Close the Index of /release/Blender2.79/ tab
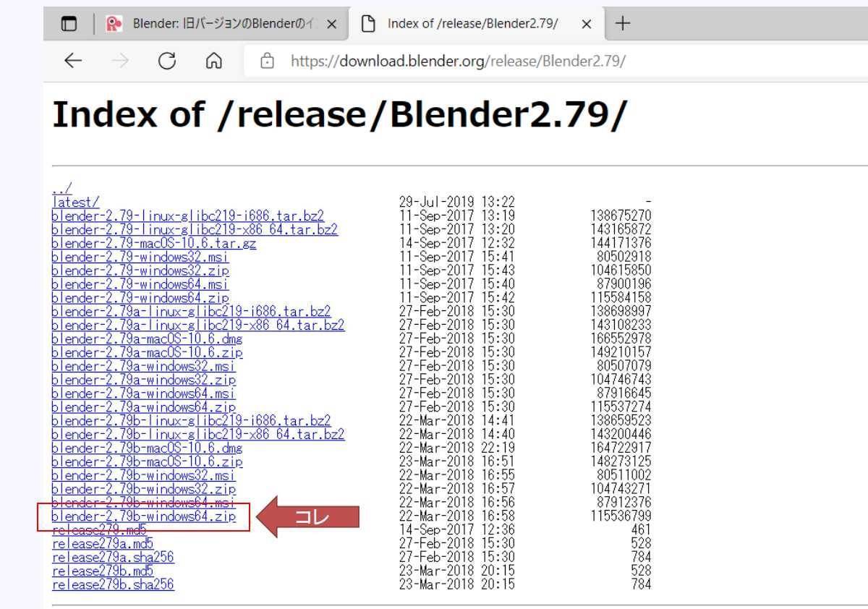 pos(587,24)
